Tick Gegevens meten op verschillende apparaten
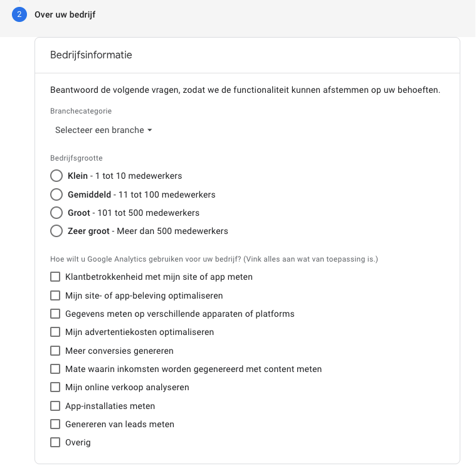 click(x=55, y=314)
